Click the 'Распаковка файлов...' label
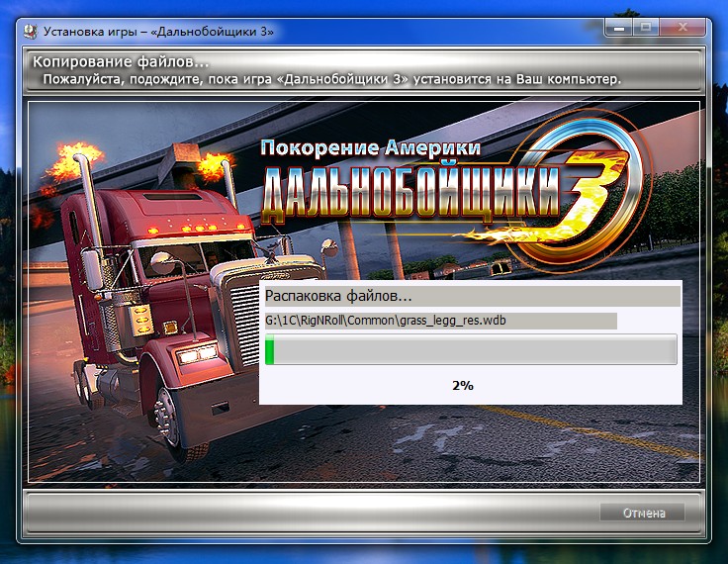The width and height of the screenshot is (728, 564). point(338,296)
